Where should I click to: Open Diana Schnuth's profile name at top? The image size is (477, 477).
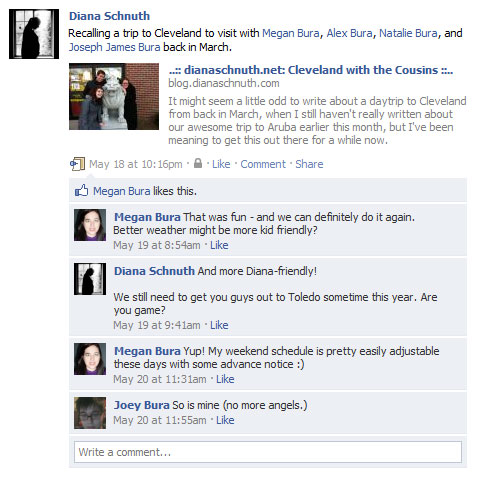point(109,16)
